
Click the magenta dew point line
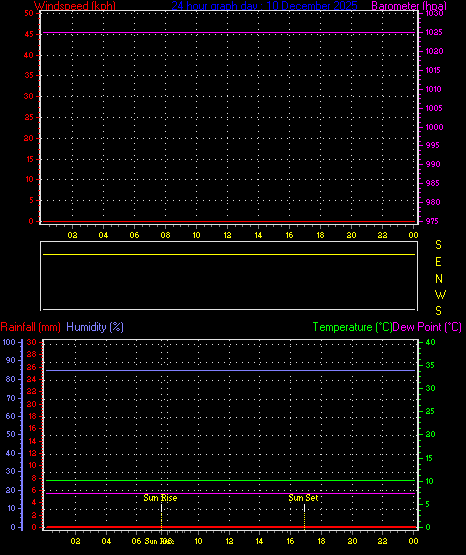(x=230, y=493)
